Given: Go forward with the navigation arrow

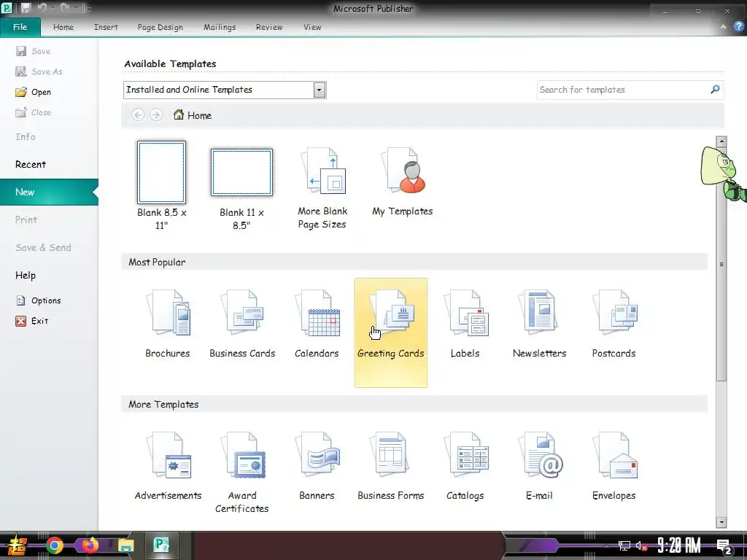Looking at the screenshot, I should (x=156, y=115).
